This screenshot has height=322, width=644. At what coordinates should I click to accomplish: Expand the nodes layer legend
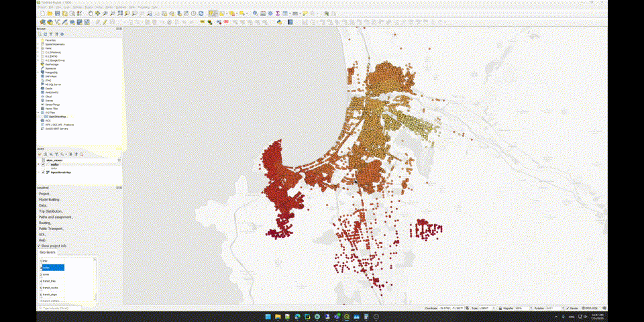[x=39, y=164]
